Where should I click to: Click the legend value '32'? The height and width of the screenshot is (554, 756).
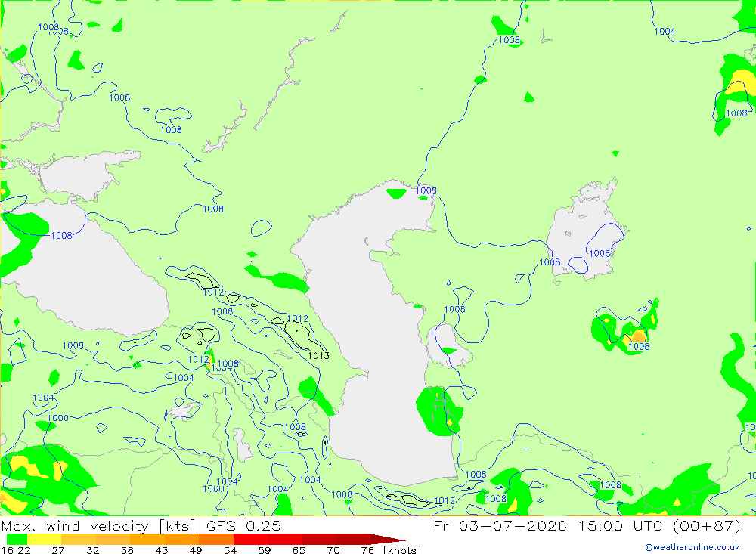coord(92,550)
